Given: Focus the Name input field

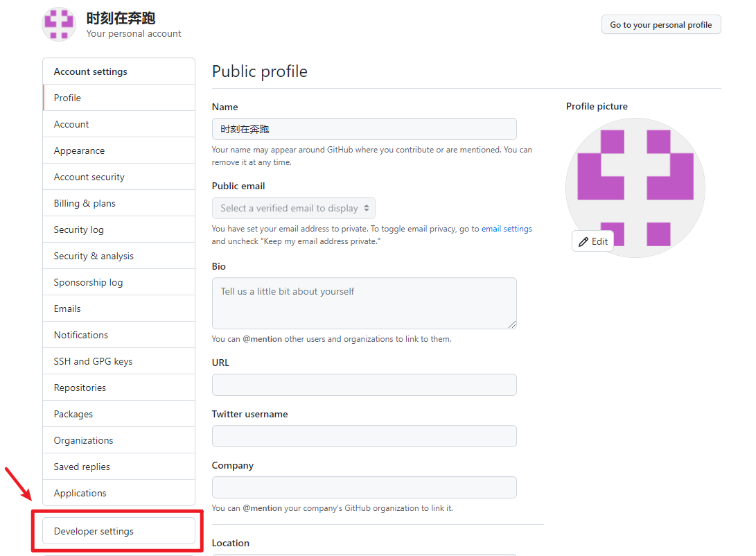Looking at the screenshot, I should [x=364, y=129].
